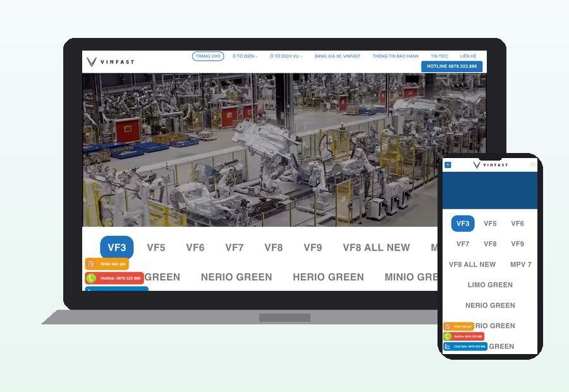Screen dimensions: 569x392
Task: Click Nhận báo giá button on the laptop
Action: pyautogui.click(x=107, y=264)
